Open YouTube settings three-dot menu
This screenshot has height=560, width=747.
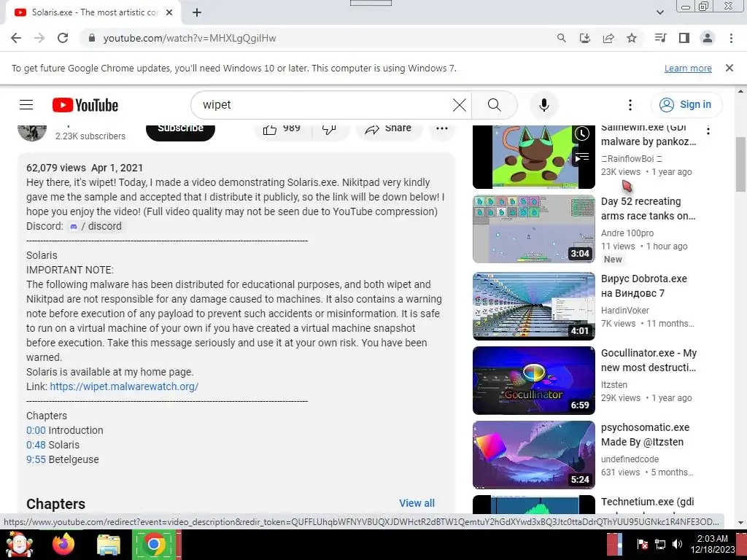(x=630, y=105)
